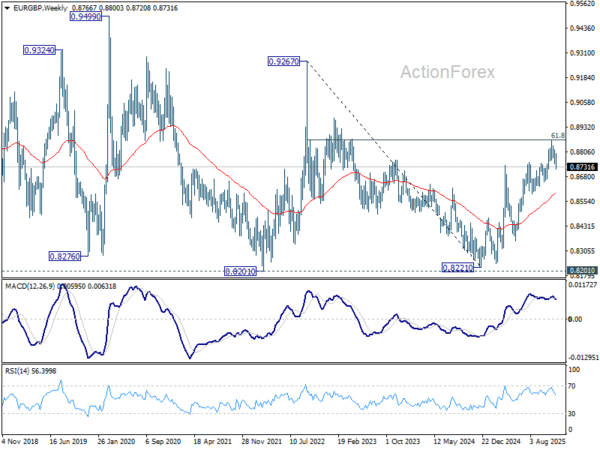Image resolution: width=600 pixels, height=450 pixels.
Task: Click the 0.82010 level tag on price axis
Action: (582, 271)
